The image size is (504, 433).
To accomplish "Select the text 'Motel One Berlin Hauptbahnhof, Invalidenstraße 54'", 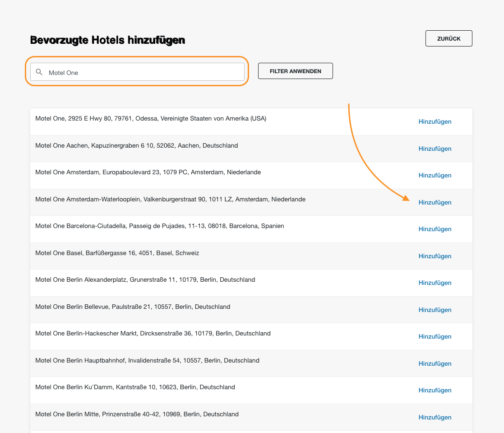I will [108, 361].
